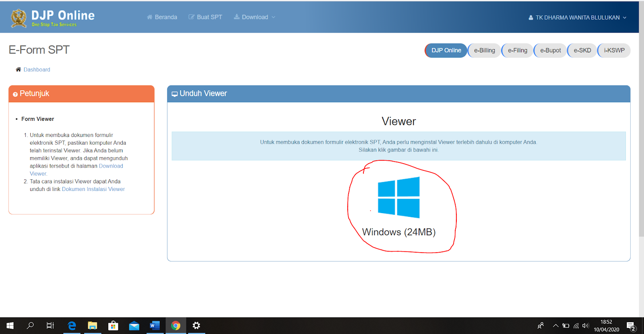Click the home icon beside Dashboard
The height and width of the screenshot is (334, 644).
click(18, 69)
